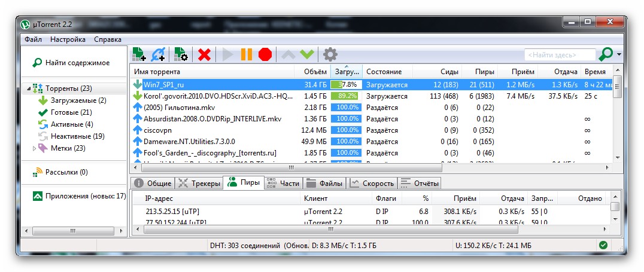Click the Найти здесь search field
644x272 pixels.
coord(560,55)
